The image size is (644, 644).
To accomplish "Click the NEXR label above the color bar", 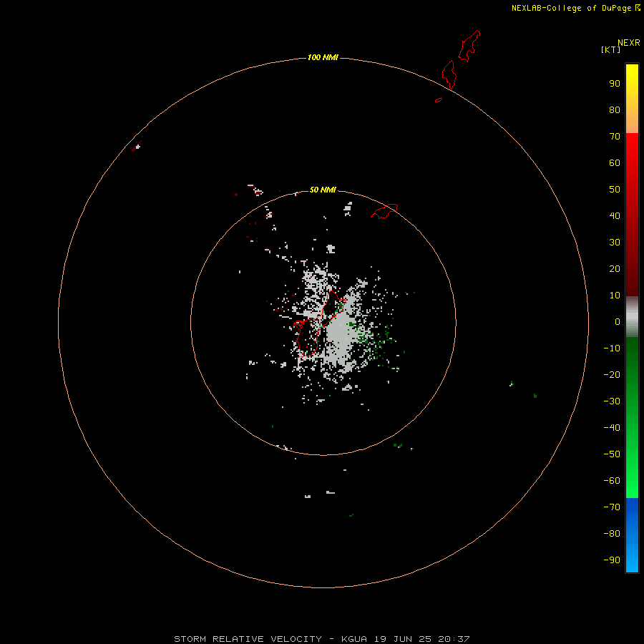I will pyautogui.click(x=628, y=42).
